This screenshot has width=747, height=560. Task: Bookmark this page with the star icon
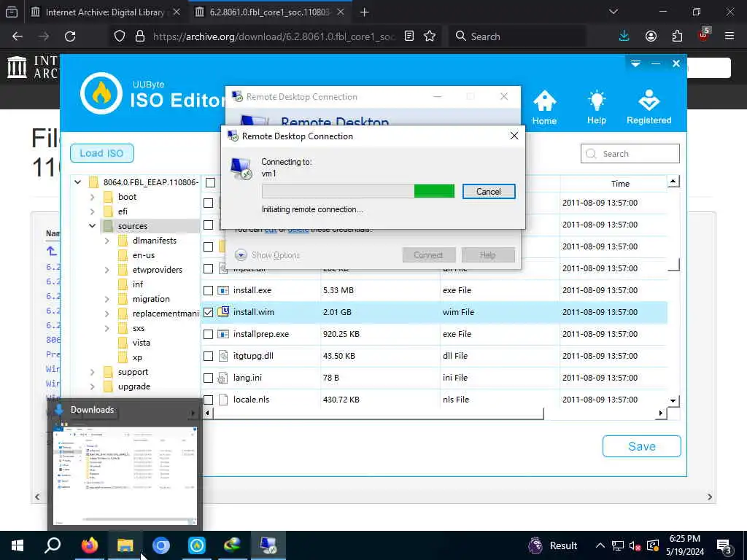pyautogui.click(x=430, y=36)
